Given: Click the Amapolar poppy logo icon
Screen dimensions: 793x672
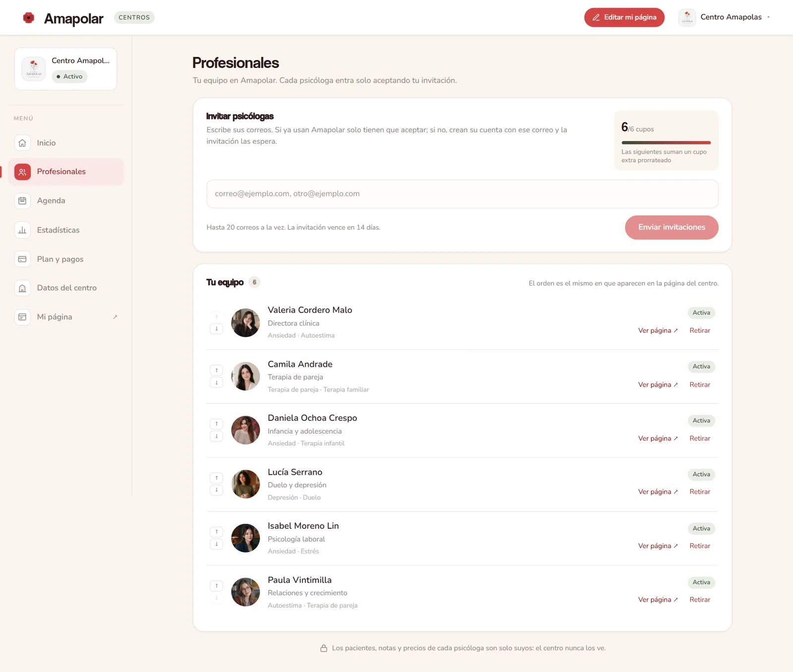Looking at the screenshot, I should click(29, 18).
